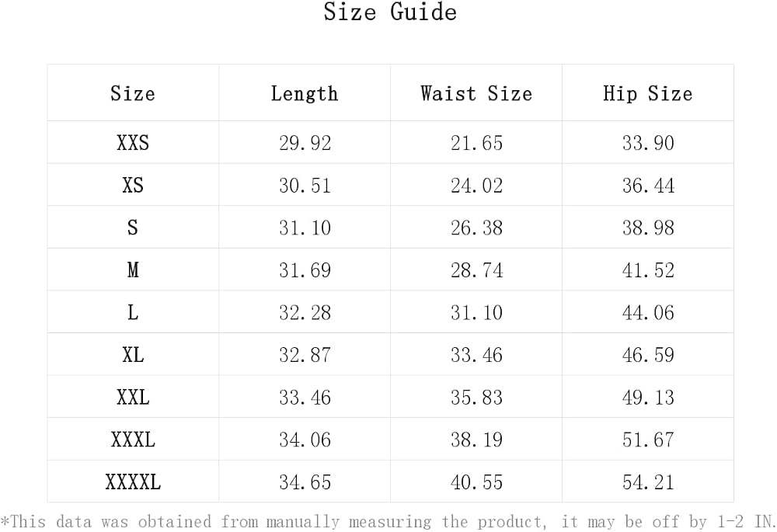Click the manual measuring disclaimer note
The image size is (777, 532).
[388, 522]
